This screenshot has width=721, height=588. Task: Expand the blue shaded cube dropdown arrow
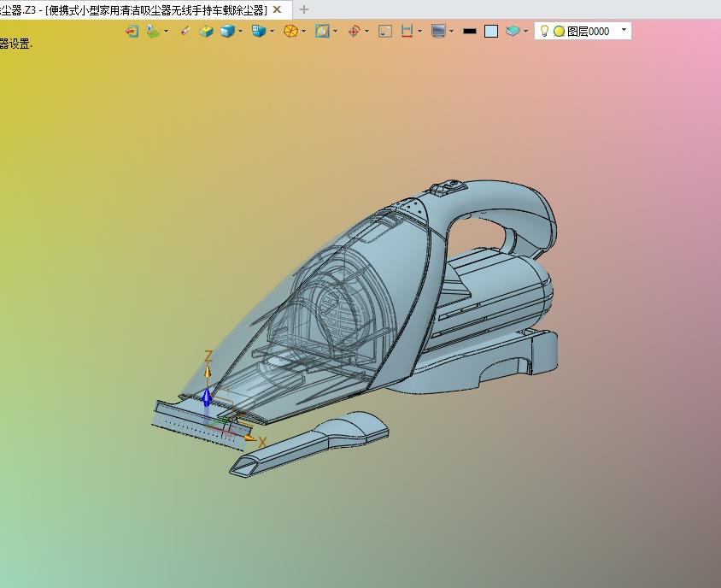240,32
